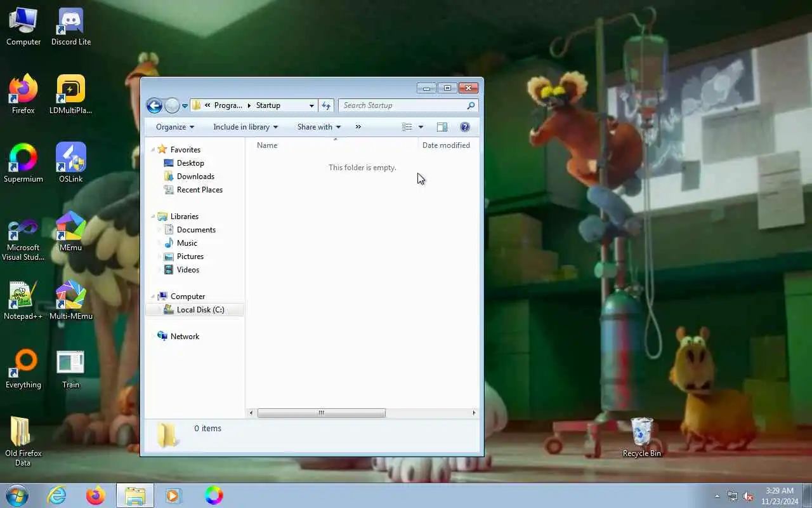This screenshot has height=508, width=812.
Task: Select the Notepad++ desktop shortcut
Action: click(x=23, y=301)
